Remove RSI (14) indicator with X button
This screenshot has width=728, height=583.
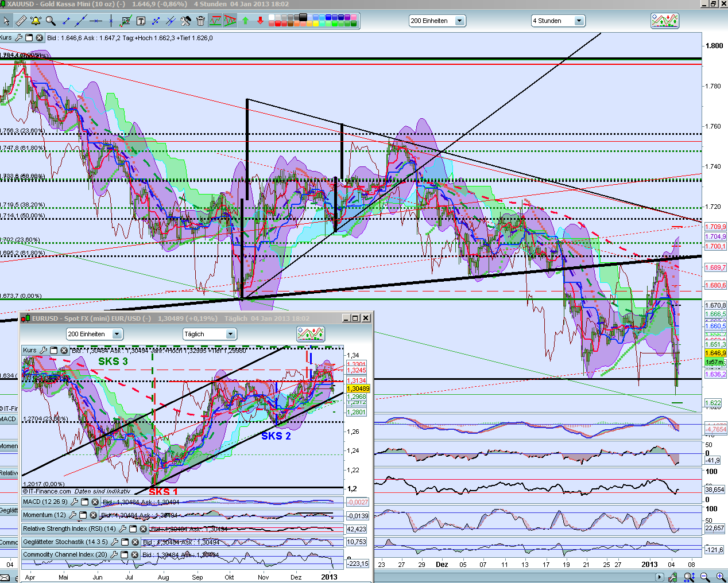tap(144, 528)
